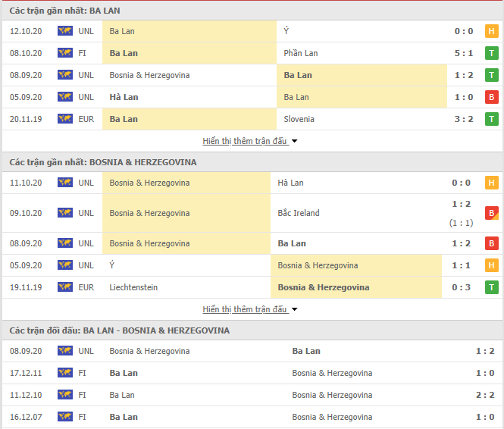Click the flag icon beside 12.10.20 UNL

[65, 31]
